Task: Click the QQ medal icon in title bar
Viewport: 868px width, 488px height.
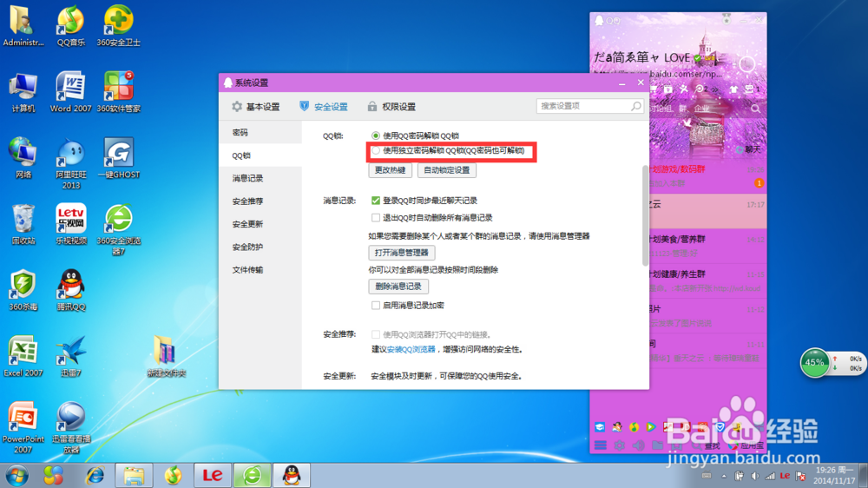Action: (727, 19)
